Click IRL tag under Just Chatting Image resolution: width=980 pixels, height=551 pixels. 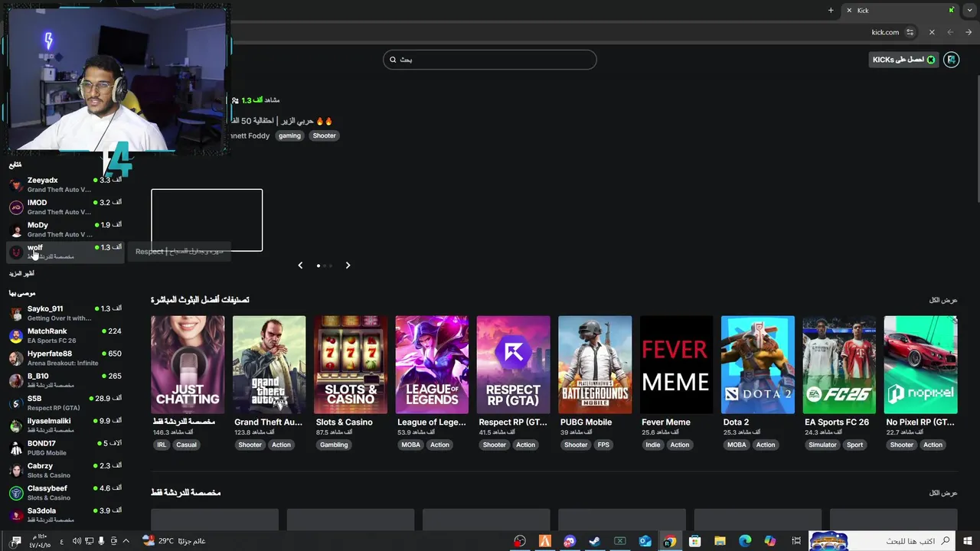point(162,445)
